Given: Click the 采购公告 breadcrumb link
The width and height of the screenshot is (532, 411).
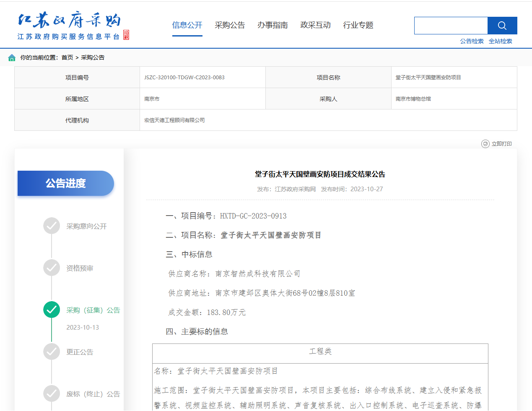Looking at the screenshot, I should coord(93,57).
